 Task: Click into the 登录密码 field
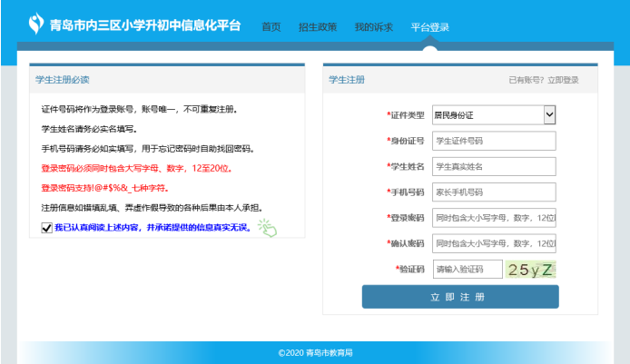494,218
